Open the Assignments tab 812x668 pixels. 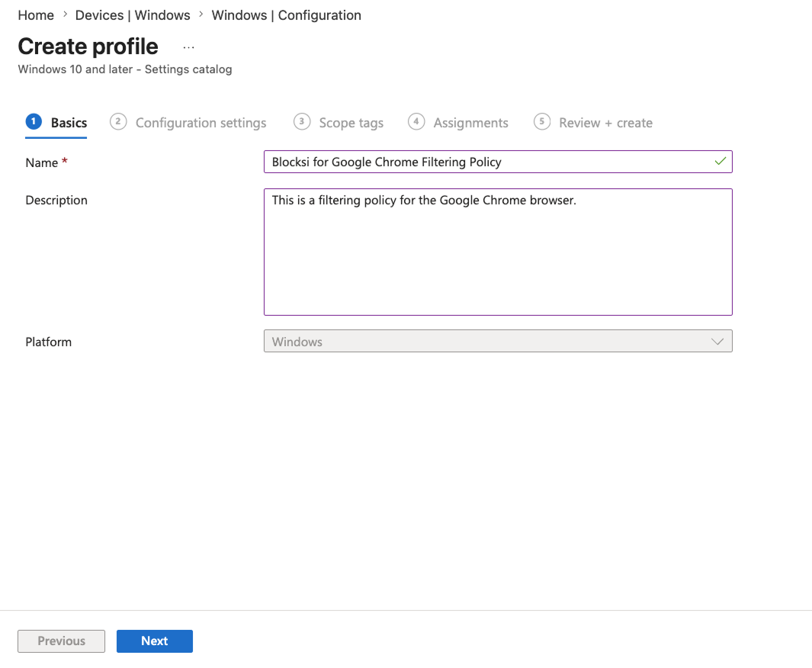(470, 123)
